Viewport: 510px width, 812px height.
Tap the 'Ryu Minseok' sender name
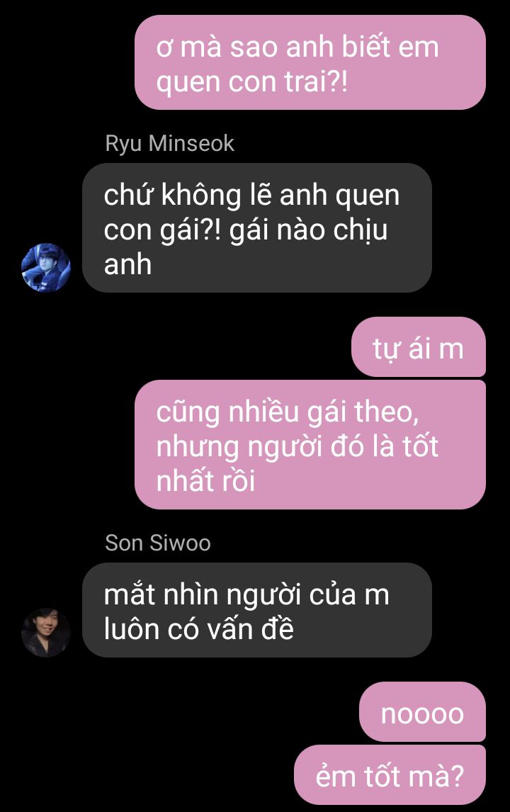(x=170, y=143)
